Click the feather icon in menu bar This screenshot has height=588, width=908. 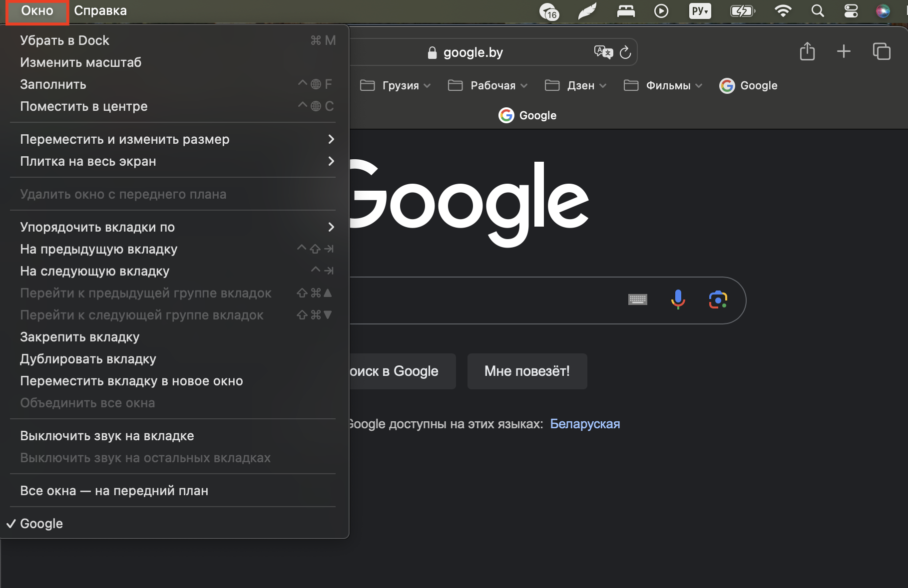(x=587, y=10)
